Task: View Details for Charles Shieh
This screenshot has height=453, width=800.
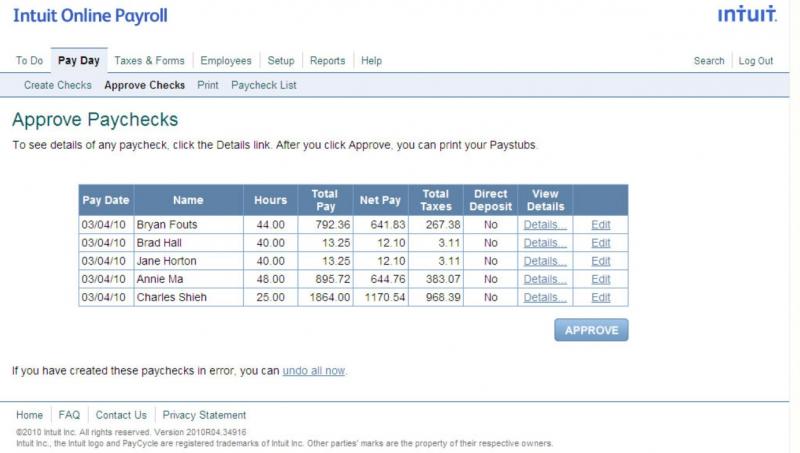Action: click(x=545, y=297)
